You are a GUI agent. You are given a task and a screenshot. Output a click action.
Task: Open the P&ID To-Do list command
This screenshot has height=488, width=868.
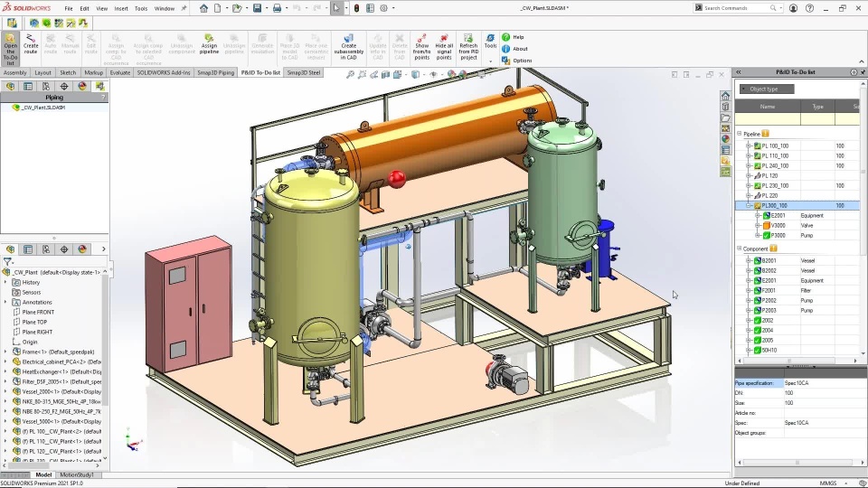point(10,49)
